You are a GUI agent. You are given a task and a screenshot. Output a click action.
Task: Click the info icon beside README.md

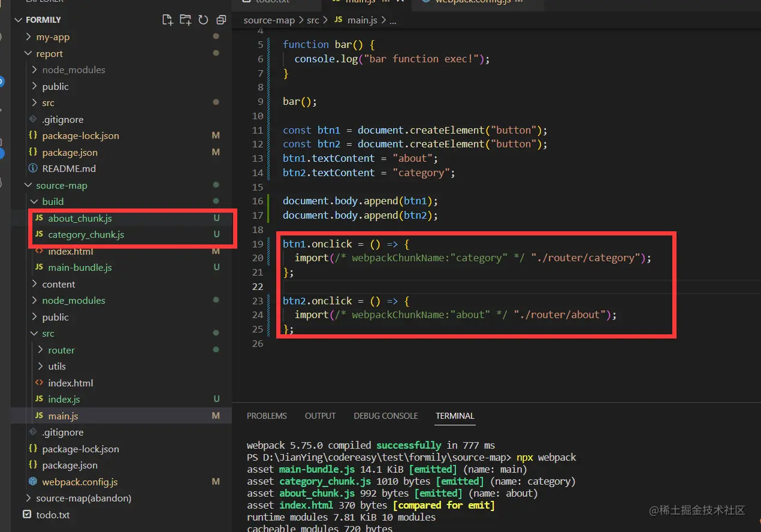(33, 168)
